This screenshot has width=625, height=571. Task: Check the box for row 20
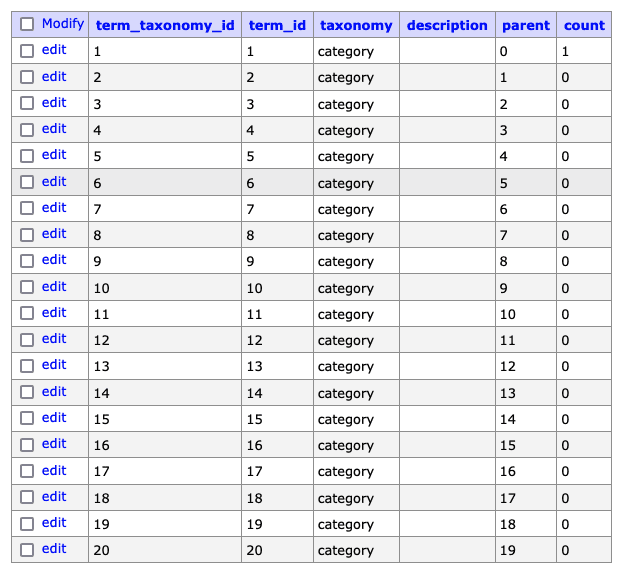[27, 550]
